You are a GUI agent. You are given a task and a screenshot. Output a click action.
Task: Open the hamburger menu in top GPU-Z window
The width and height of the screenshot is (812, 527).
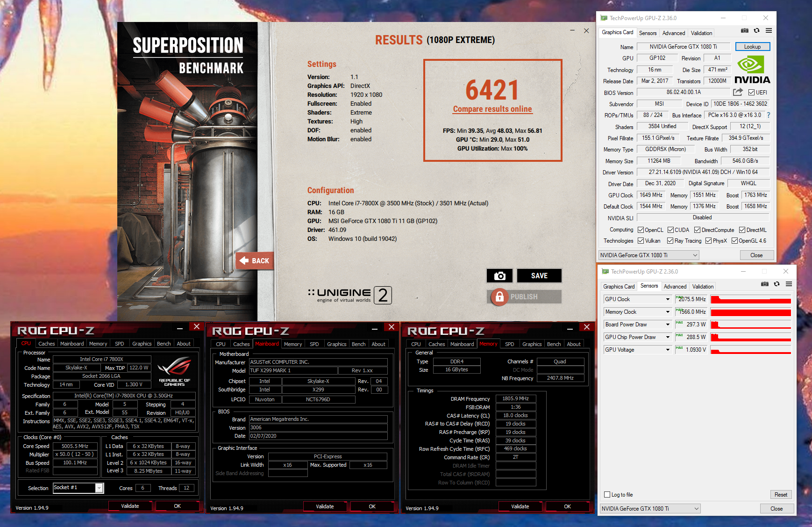769,31
